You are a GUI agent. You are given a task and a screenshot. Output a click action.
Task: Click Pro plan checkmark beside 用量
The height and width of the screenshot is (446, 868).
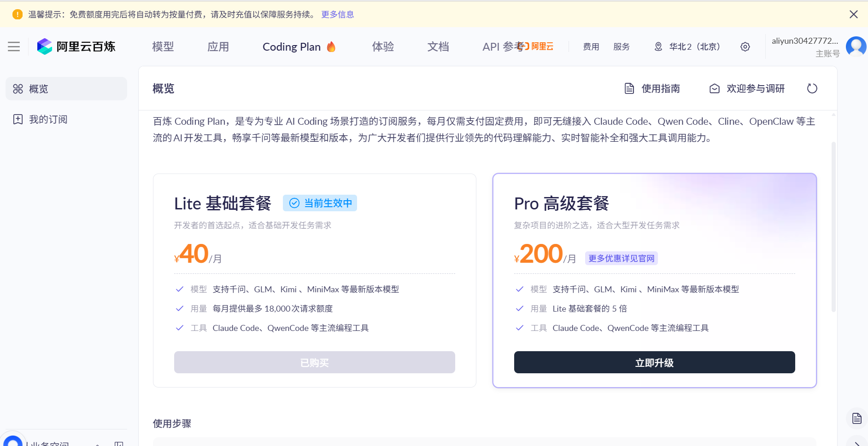pos(520,308)
